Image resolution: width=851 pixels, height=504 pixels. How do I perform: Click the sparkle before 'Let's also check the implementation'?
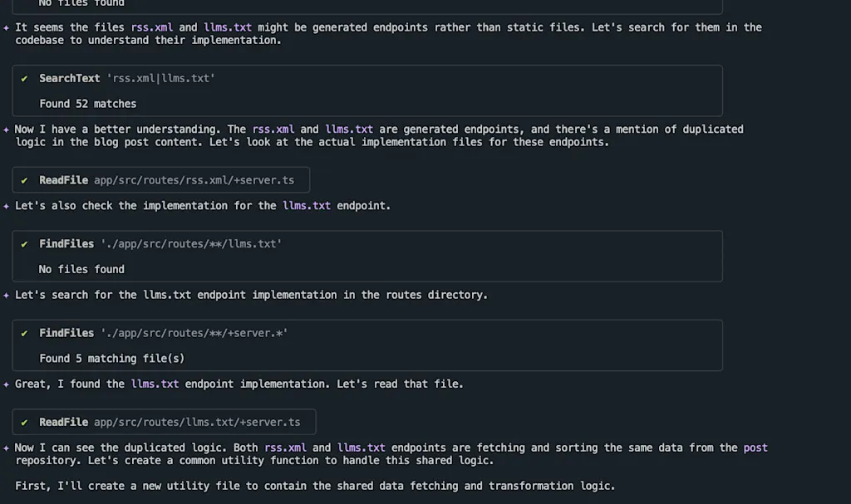6,206
